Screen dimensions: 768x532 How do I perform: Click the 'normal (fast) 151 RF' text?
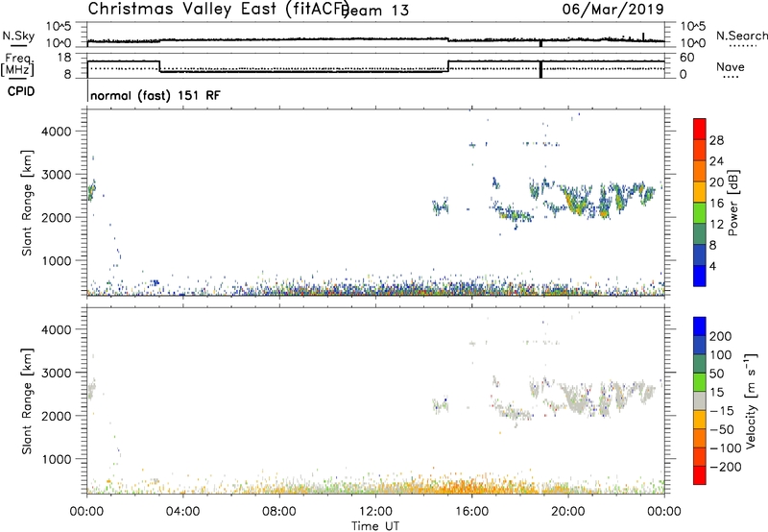pyautogui.click(x=156, y=95)
